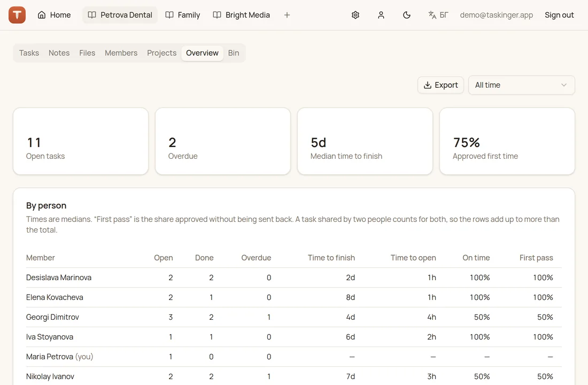Open the Family workspace
The image size is (588, 385).
pos(183,15)
